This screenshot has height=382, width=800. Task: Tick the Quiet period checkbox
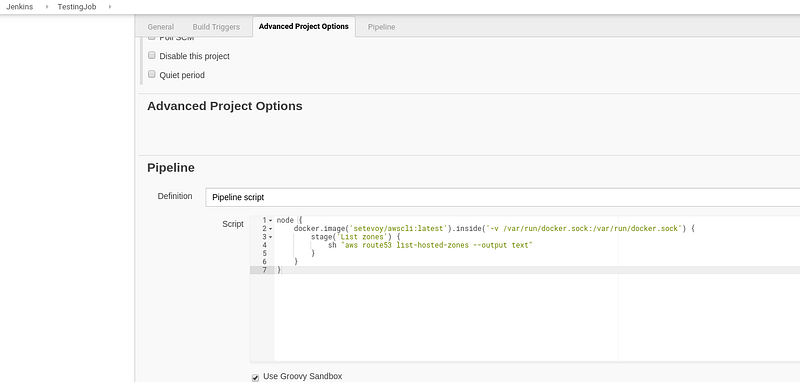152,74
